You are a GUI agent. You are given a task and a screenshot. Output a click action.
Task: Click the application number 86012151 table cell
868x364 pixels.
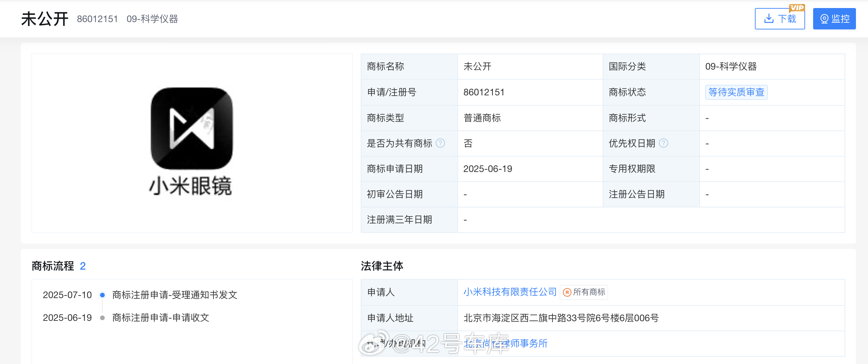coord(530,92)
